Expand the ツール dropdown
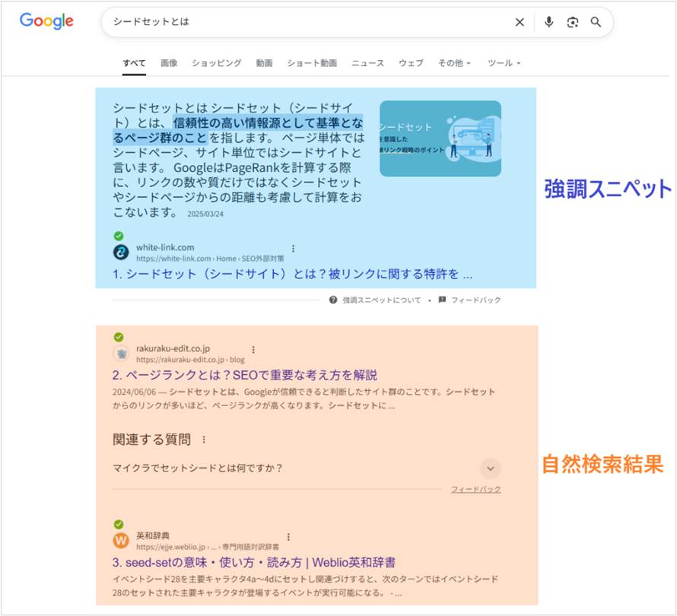 504,63
